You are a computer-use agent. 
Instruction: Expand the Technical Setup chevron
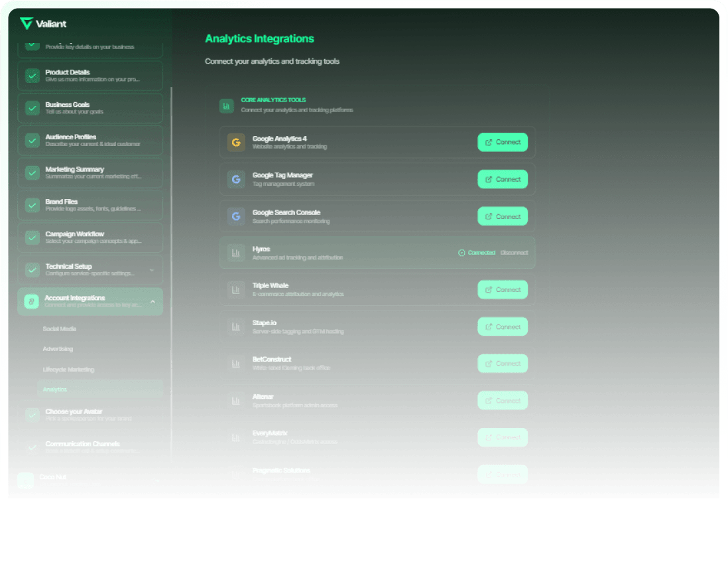[x=152, y=270]
